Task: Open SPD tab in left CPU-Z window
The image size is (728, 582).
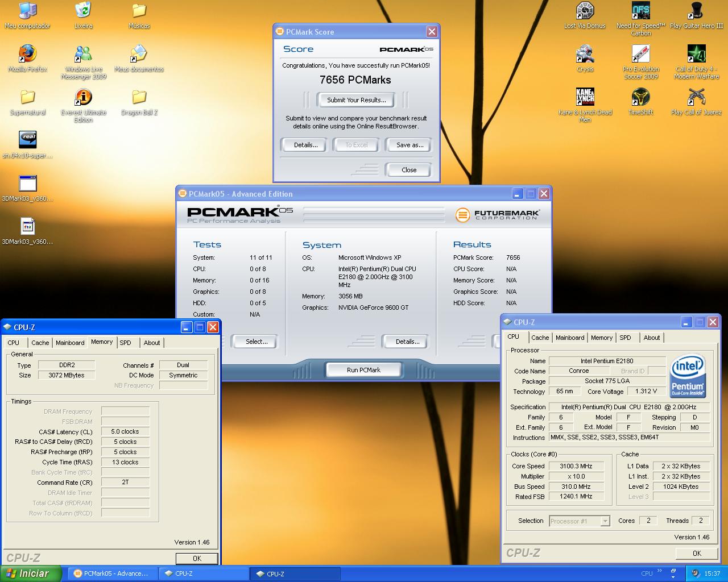Action: click(x=126, y=343)
